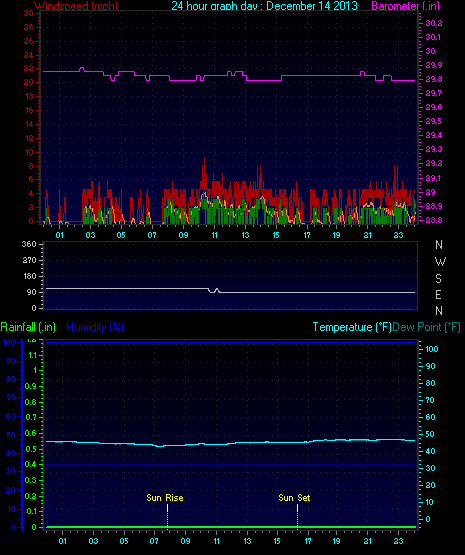Click the E compass direction label
Screen dimensions: 465x555
click(x=438, y=294)
